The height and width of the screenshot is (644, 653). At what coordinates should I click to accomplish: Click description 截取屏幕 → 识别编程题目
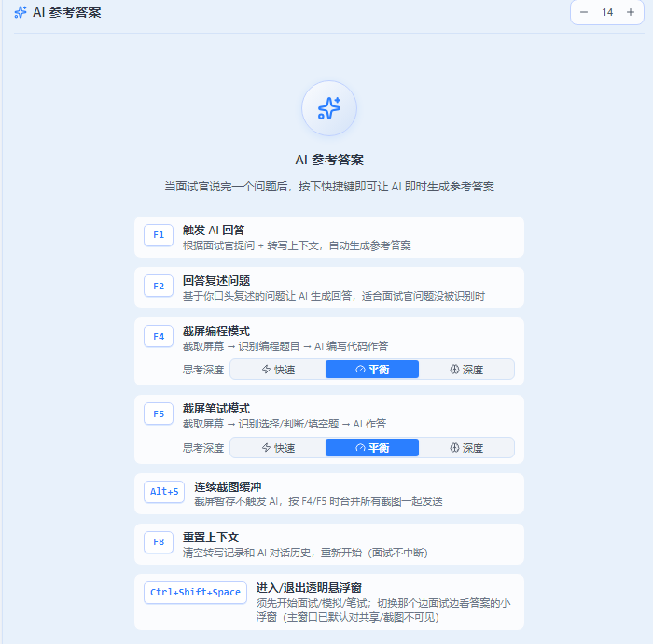(x=285, y=346)
